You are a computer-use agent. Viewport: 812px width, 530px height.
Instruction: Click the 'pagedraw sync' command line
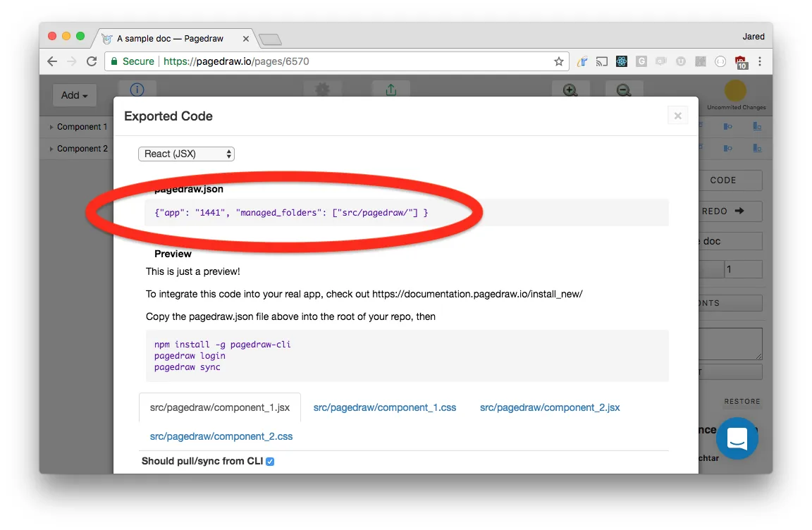point(187,367)
